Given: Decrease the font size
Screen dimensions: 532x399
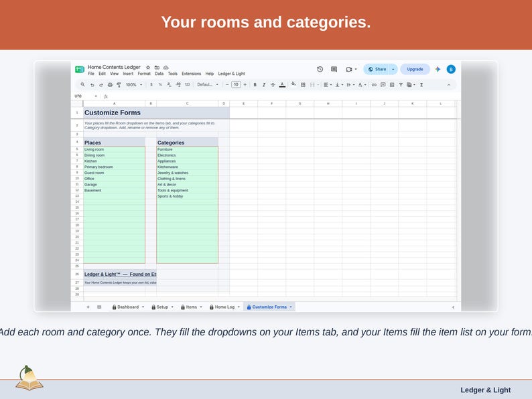Looking at the screenshot, I should coord(227,85).
